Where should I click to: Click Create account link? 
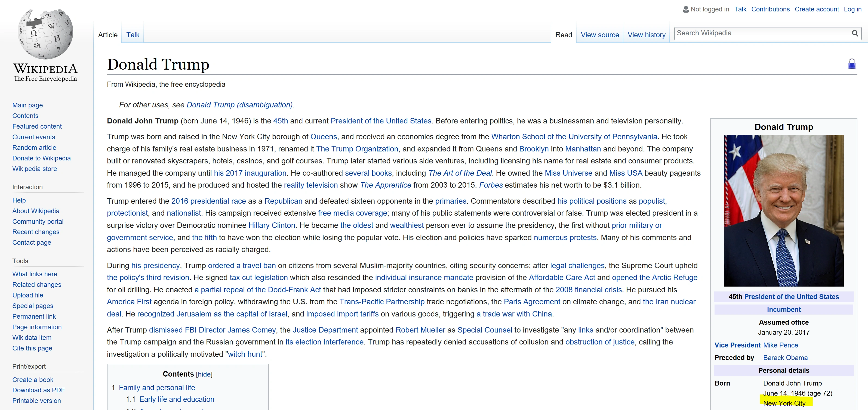pos(817,10)
